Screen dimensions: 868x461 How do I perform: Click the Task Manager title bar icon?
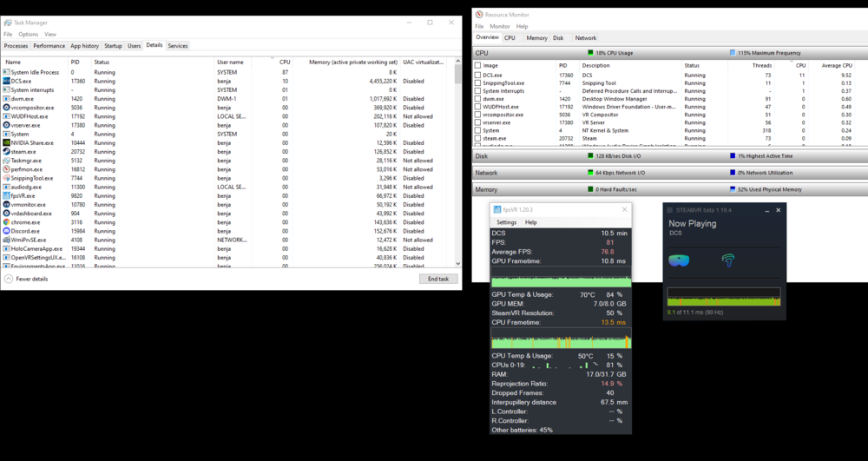coord(8,23)
